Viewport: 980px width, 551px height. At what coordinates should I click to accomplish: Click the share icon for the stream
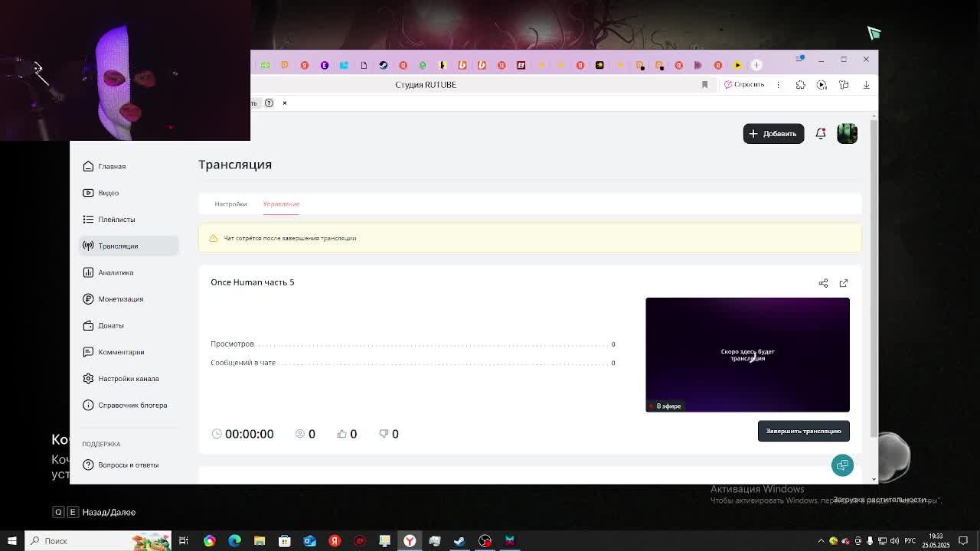pos(823,283)
